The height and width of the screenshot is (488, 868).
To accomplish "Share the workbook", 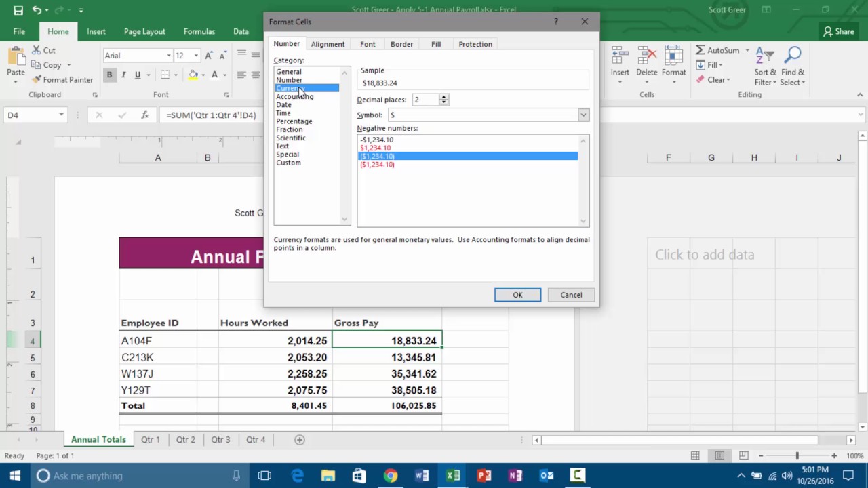I will pos(839,31).
